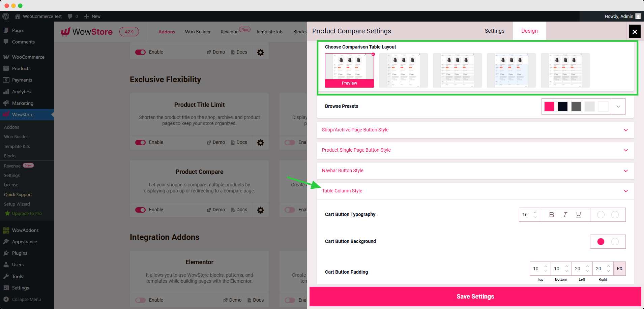Click the WordPress logo in admin bar

pos(5,16)
